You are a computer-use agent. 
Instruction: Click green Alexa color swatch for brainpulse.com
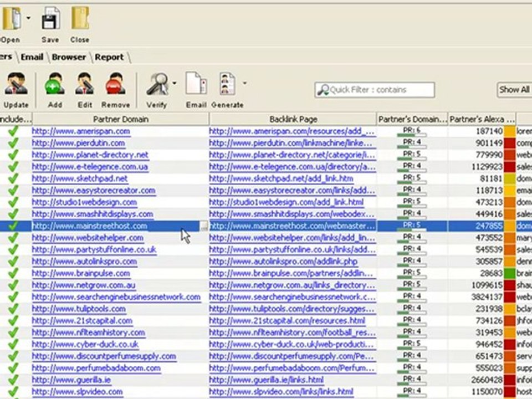pyautogui.click(x=510, y=273)
